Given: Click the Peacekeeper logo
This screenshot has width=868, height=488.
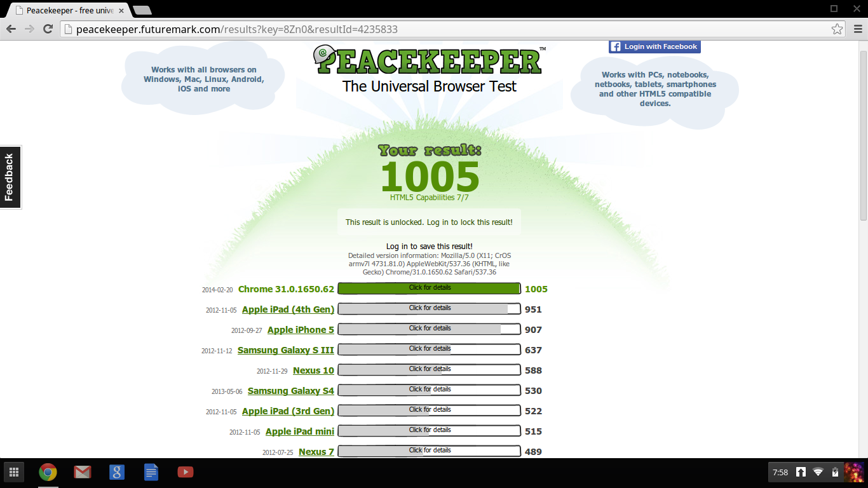Looking at the screenshot, I should click(x=430, y=61).
